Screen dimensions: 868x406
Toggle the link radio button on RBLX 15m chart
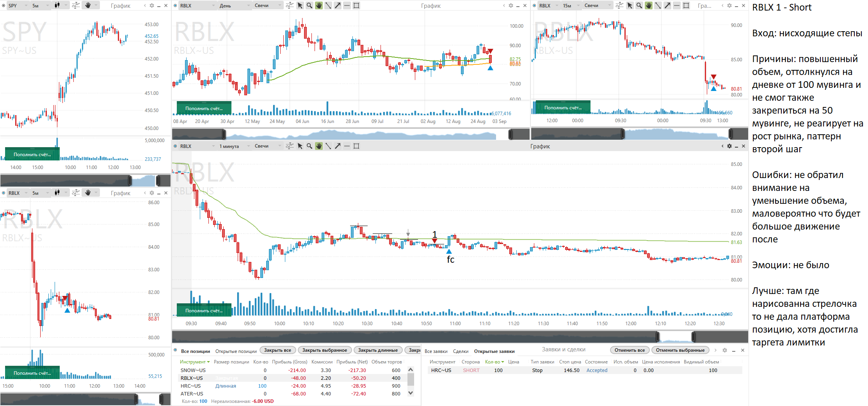[x=534, y=5]
